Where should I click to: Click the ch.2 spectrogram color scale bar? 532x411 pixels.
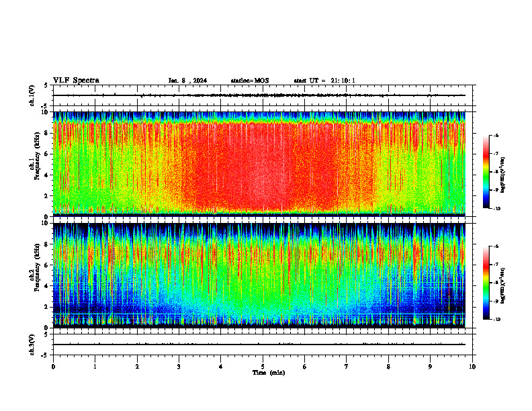[486, 283]
